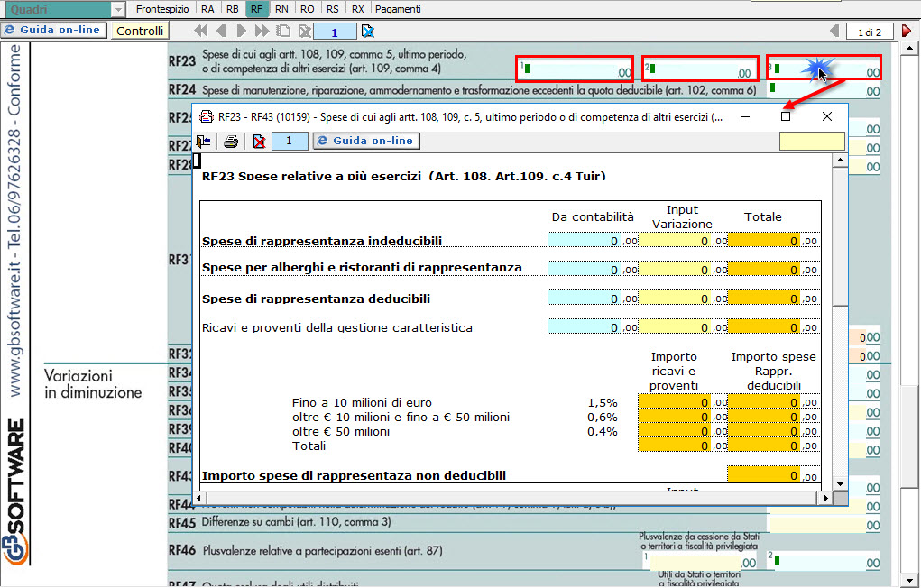Click the red right arrow next to '1 di 2'
Viewport: 921px width, 588px height.
coord(907,32)
